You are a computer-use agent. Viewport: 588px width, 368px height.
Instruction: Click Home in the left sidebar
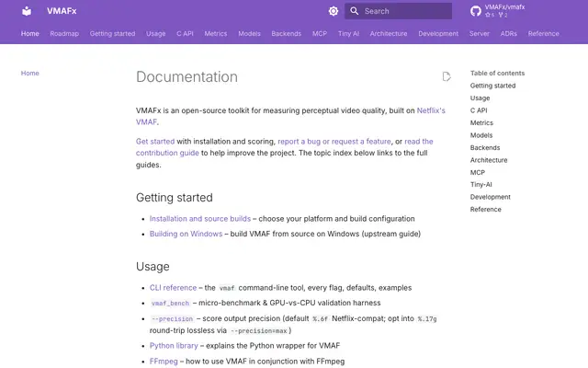point(30,73)
